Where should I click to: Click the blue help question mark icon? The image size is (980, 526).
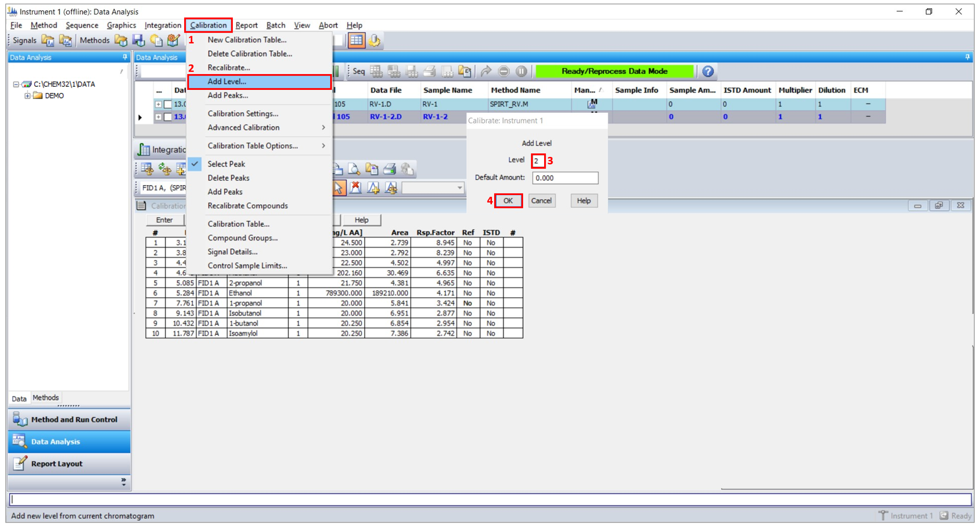coord(707,71)
